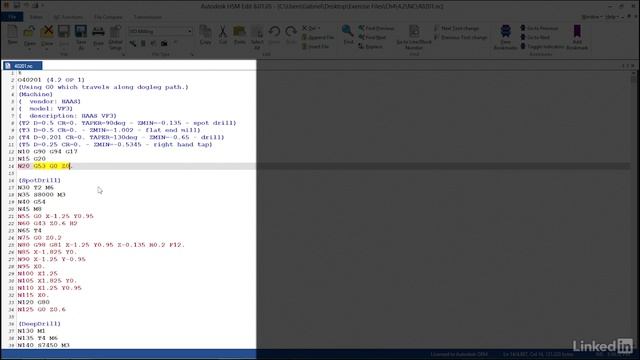Click the line N120 G80
This screenshot has height=360, width=640.
(x=33, y=302)
